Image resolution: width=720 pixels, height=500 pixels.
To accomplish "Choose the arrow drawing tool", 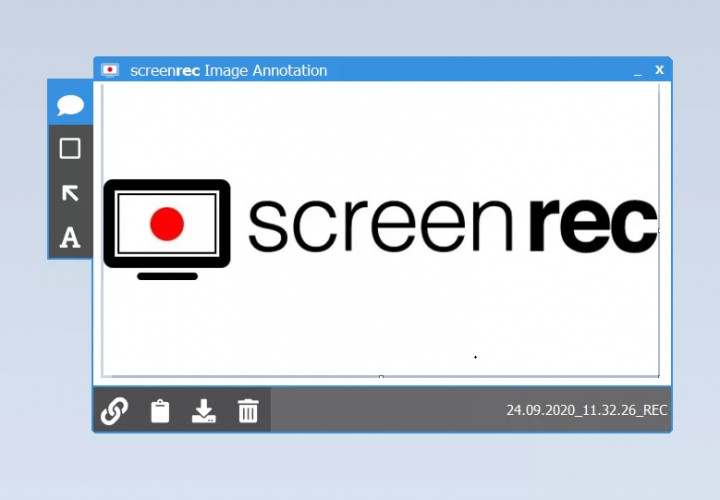I will [70, 193].
